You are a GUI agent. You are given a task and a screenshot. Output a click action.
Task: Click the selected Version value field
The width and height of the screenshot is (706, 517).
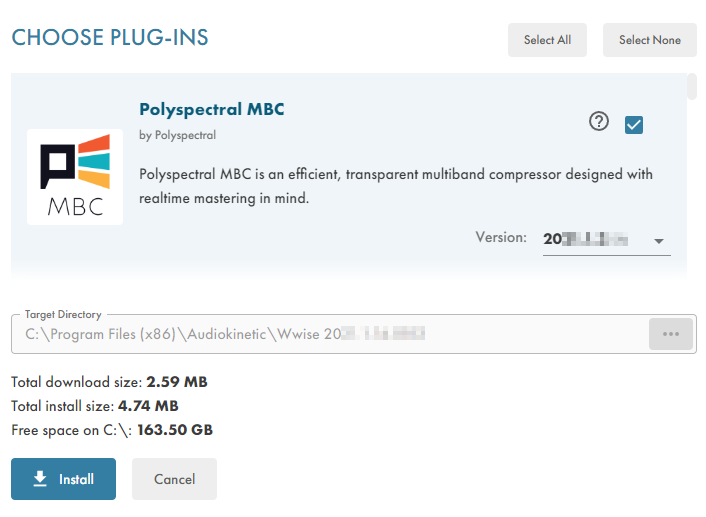coord(592,240)
